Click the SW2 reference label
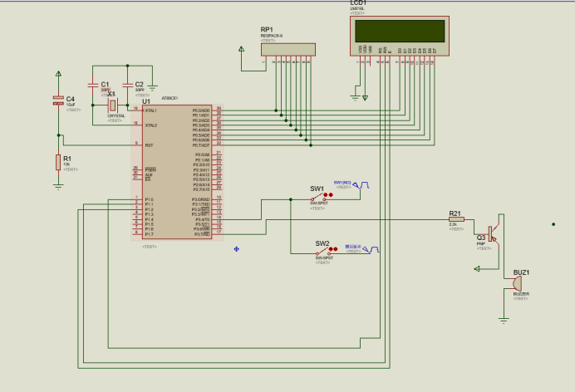 coord(322,243)
